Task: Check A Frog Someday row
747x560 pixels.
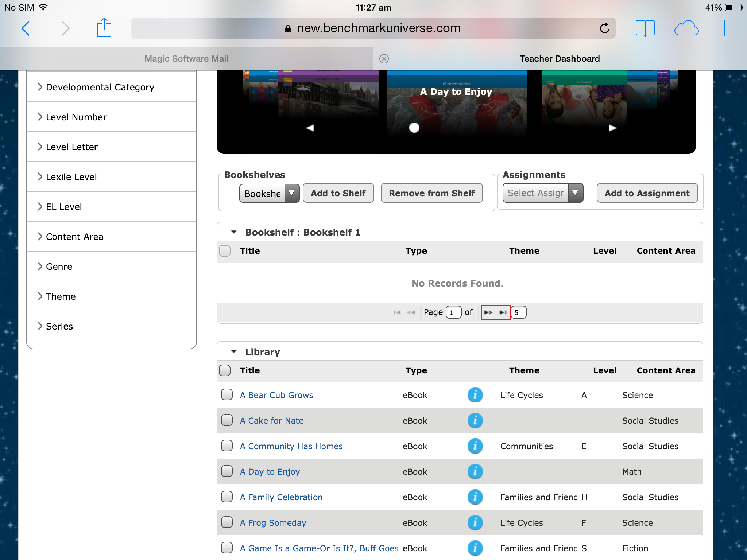Action: [227, 522]
